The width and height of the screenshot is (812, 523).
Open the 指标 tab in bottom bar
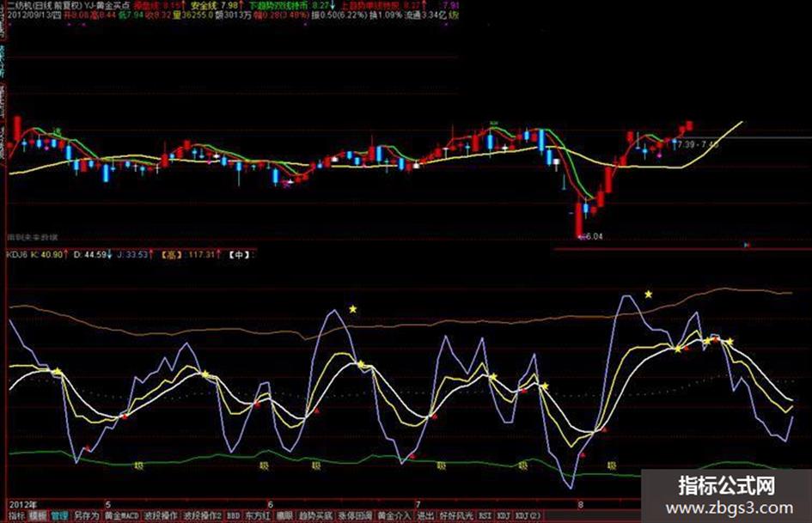(x=16, y=516)
